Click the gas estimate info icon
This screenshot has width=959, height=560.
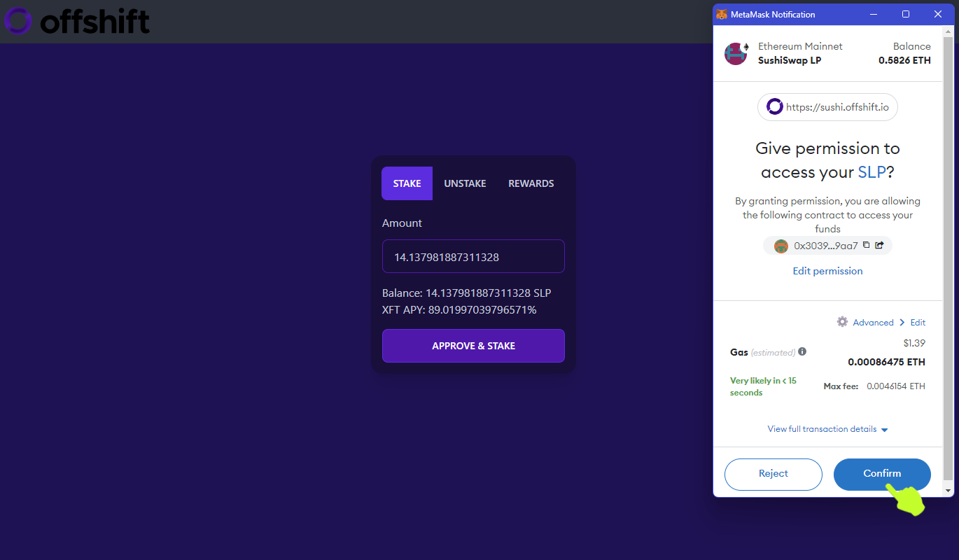click(802, 351)
